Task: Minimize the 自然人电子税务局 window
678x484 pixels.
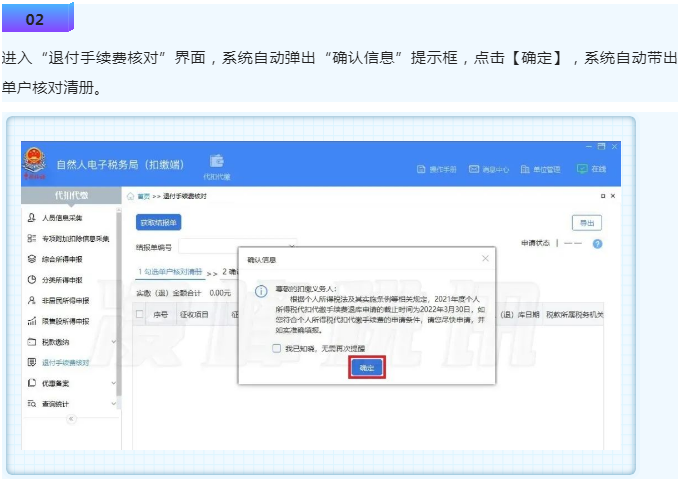Action: click(x=588, y=147)
